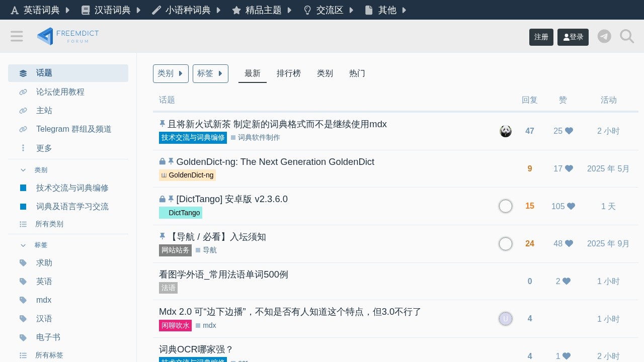Click the panda avatar on first topic
The width and height of the screenshot is (644, 362).
click(x=506, y=131)
